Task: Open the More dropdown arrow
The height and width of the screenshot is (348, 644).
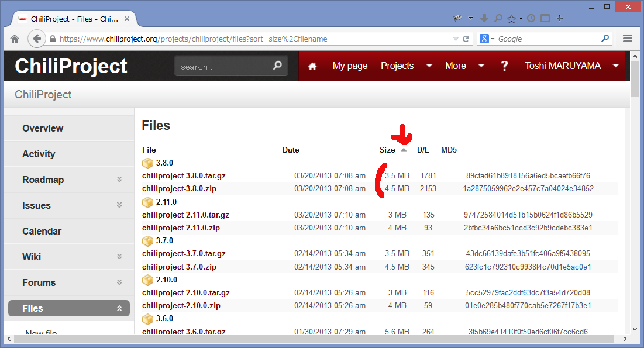Action: coord(481,66)
